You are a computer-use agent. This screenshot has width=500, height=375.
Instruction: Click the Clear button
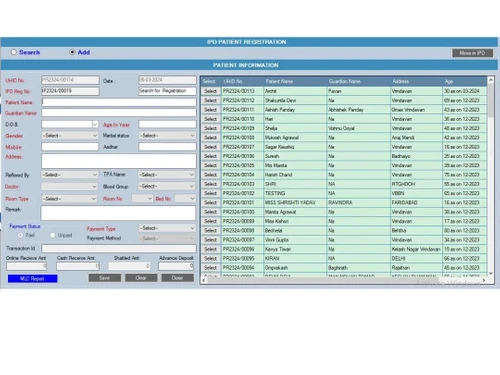tap(141, 278)
